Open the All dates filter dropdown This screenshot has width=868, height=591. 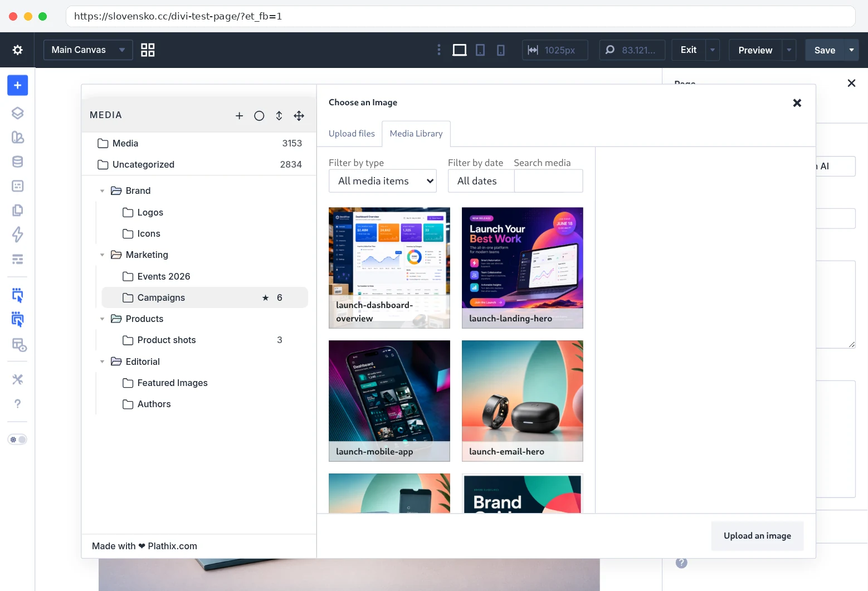481,181
